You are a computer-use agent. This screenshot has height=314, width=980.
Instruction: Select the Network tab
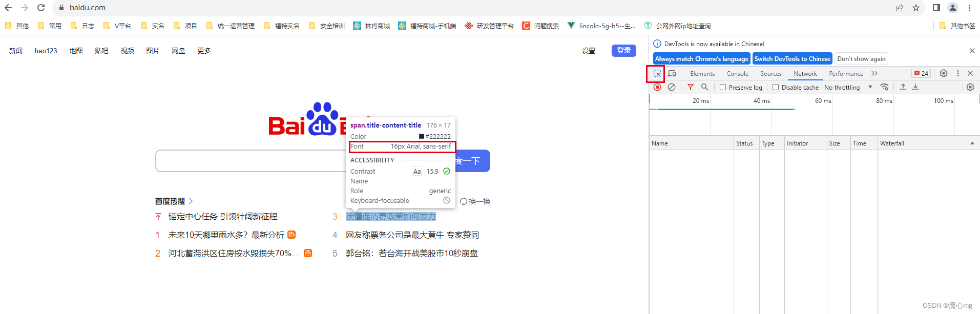(x=805, y=74)
